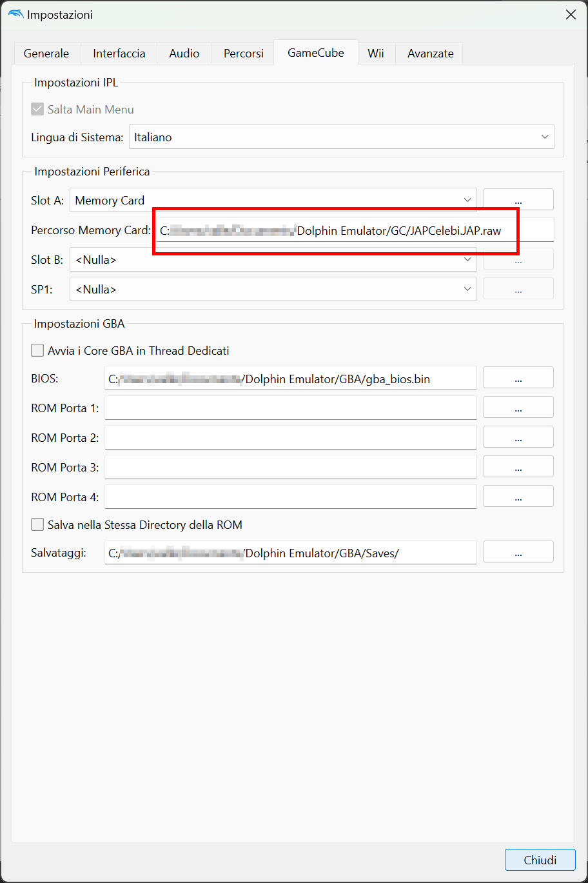This screenshot has height=883, width=588.
Task: Open the Slot B dropdown
Action: (x=273, y=260)
